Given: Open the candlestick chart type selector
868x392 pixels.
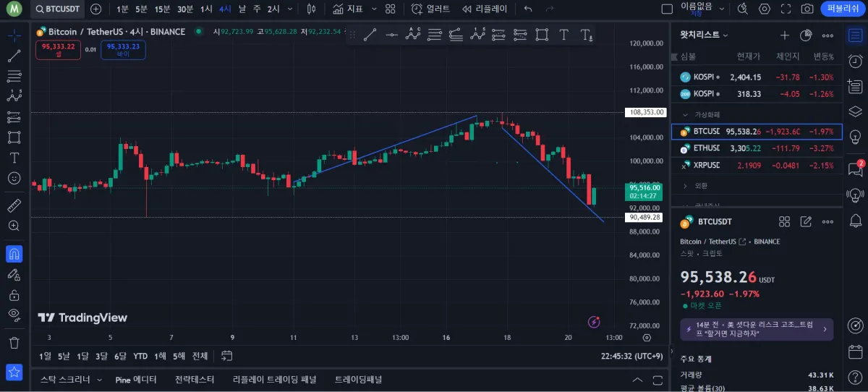Looking at the screenshot, I should pos(312,9).
